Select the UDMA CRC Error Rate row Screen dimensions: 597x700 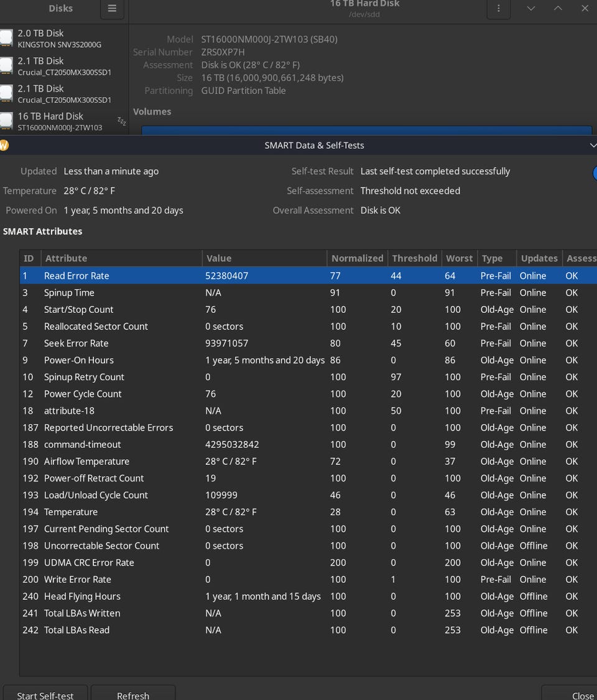pos(308,562)
